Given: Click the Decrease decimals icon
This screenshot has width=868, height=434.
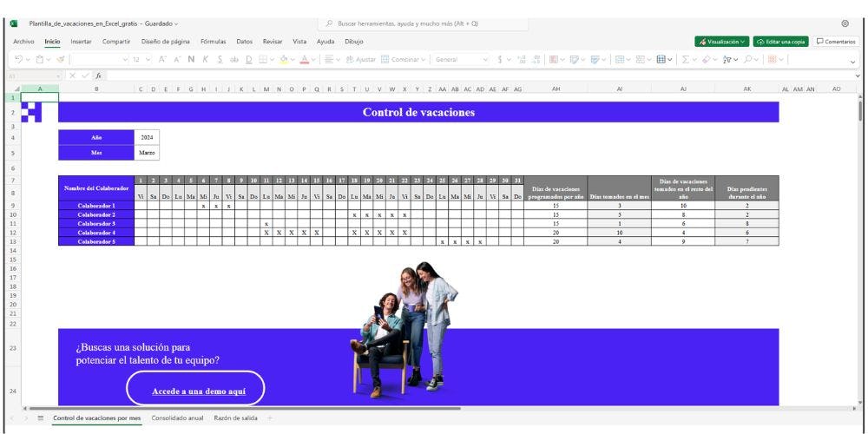Looking at the screenshot, I should (536, 59).
